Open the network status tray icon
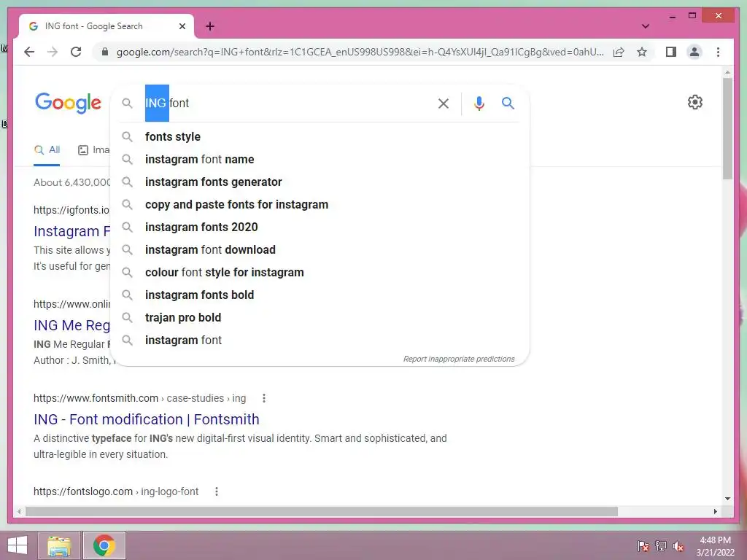Image resolution: width=747 pixels, height=560 pixels. [x=661, y=546]
